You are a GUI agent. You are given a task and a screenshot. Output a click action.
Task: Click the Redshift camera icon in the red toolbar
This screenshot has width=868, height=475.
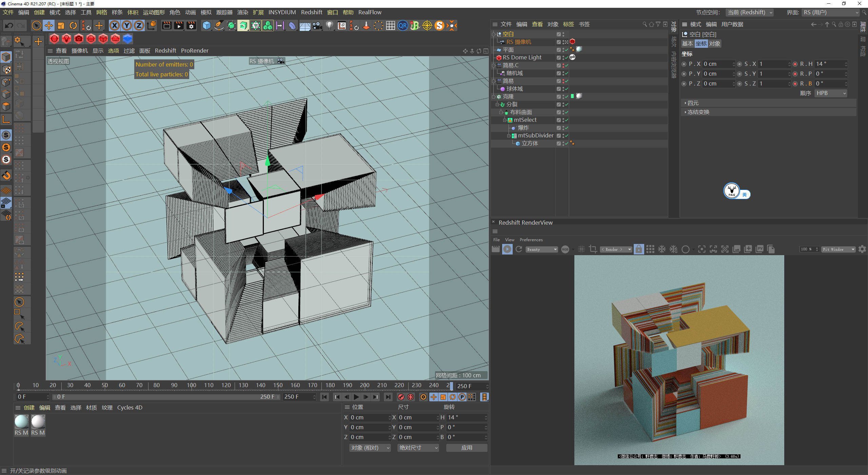tap(79, 39)
